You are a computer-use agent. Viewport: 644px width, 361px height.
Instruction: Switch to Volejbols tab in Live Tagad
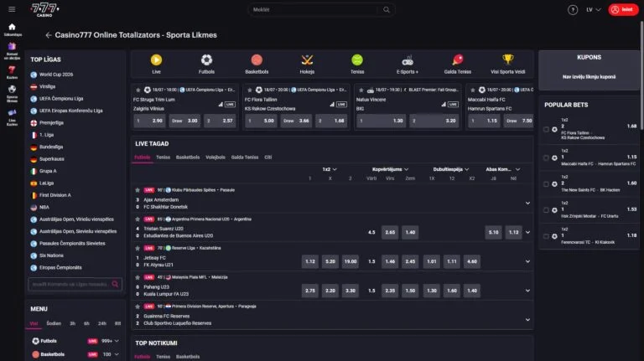216,157
